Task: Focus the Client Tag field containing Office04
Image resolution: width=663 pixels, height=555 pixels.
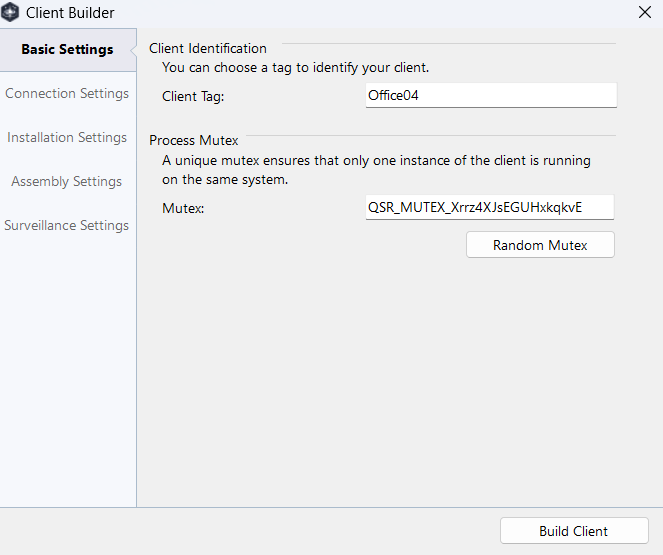Action: (x=491, y=95)
